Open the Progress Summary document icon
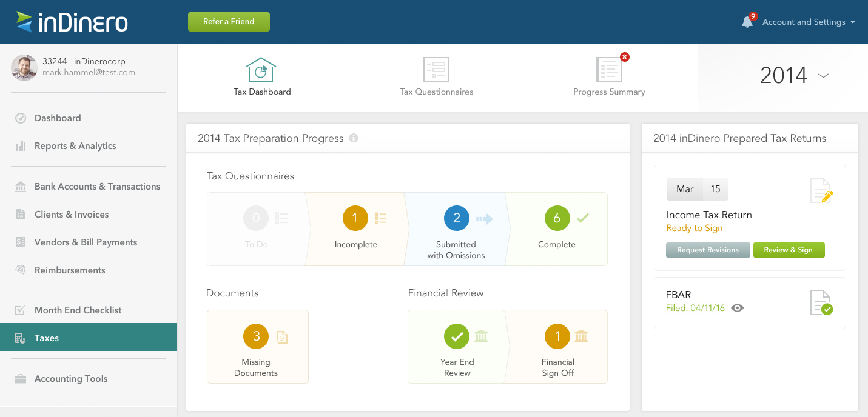 point(609,70)
